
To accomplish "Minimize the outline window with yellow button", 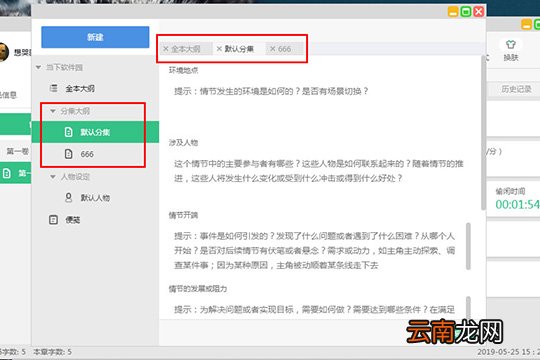I will (453, 11).
